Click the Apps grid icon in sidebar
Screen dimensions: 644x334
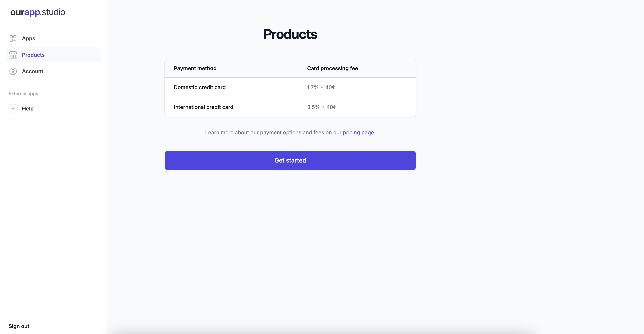coord(13,38)
